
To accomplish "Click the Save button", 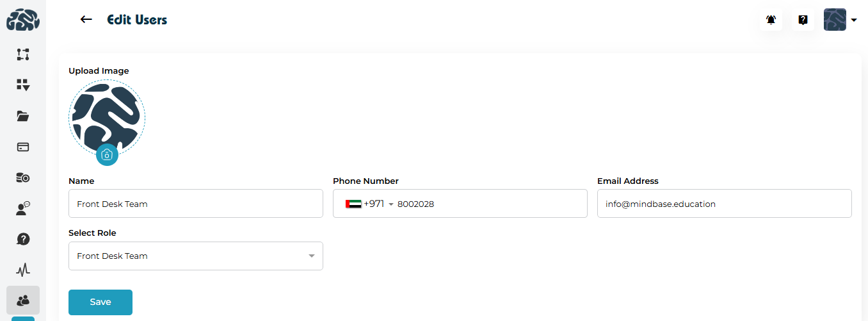I will tap(100, 302).
